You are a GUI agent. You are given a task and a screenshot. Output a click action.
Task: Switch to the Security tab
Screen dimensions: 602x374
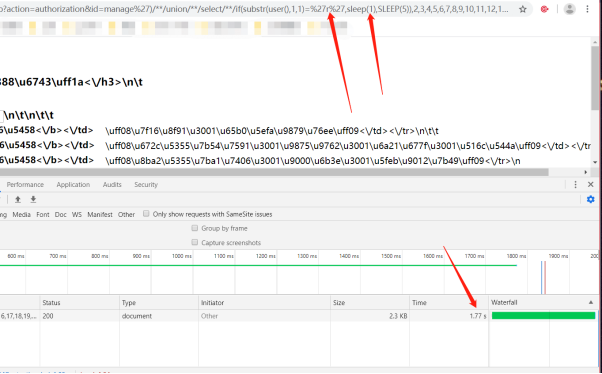pyautogui.click(x=146, y=185)
